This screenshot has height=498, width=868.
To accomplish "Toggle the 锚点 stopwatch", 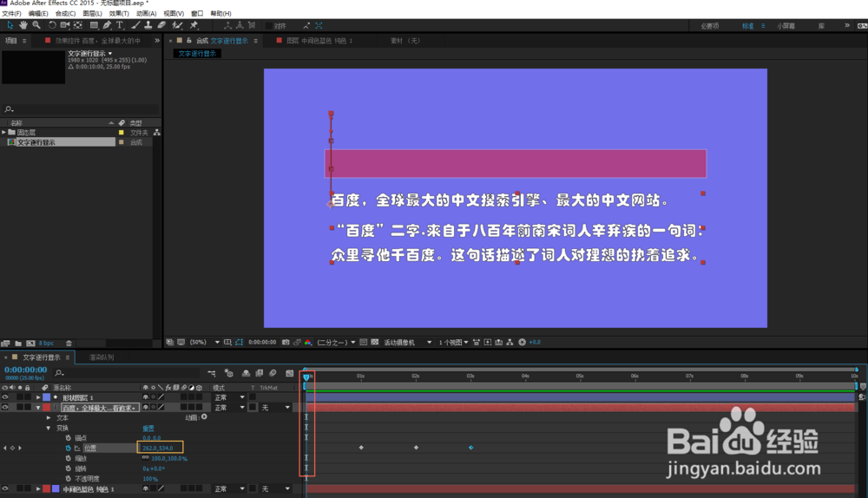I will [x=68, y=437].
